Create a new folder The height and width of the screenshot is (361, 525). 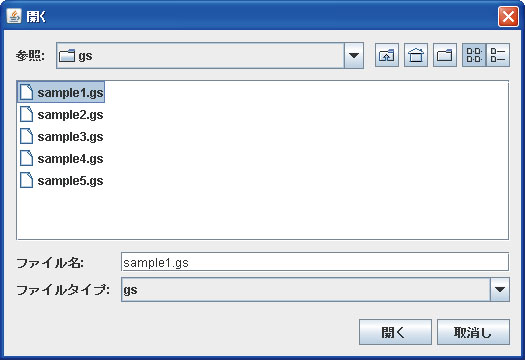tap(445, 55)
